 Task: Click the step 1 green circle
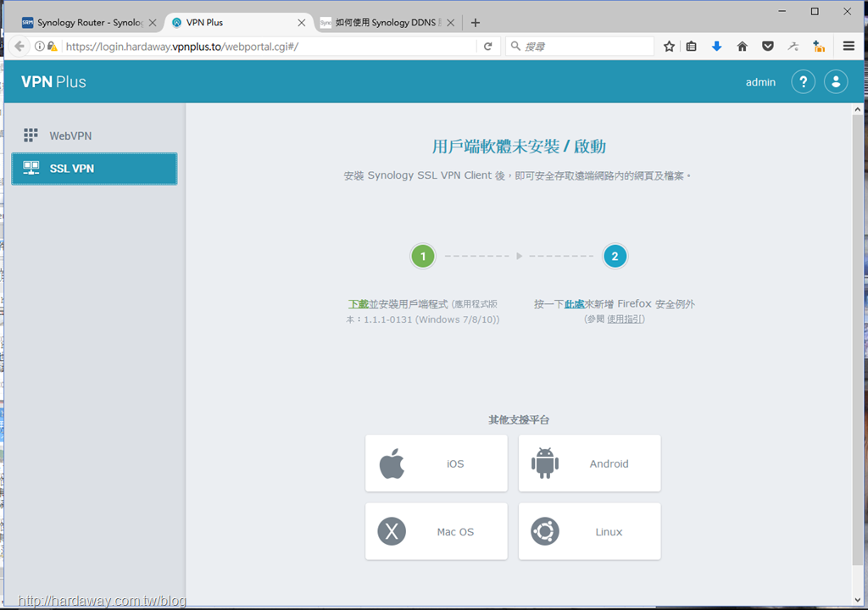[x=423, y=257]
